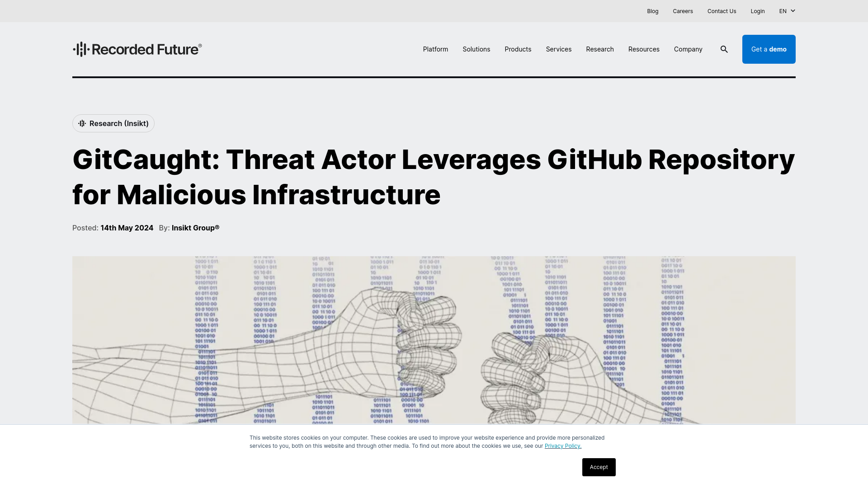
Task: Select the Company menu tab
Action: pyautogui.click(x=688, y=49)
